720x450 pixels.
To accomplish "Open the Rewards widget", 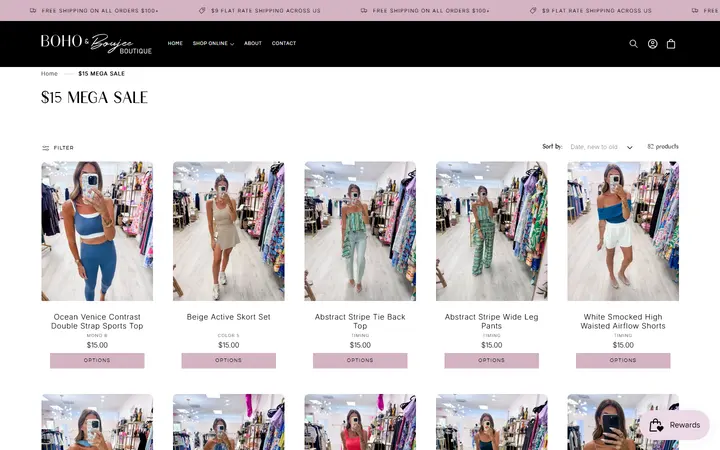I will [675, 425].
